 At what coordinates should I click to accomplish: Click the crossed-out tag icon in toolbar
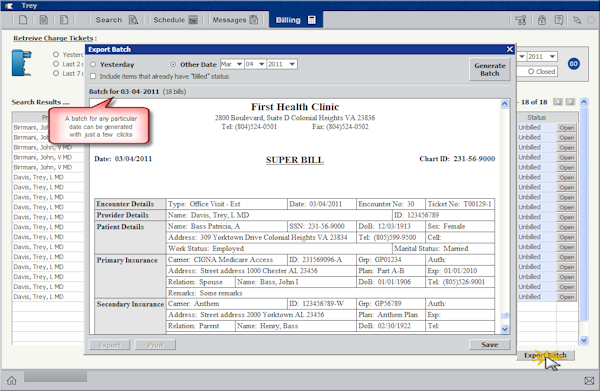577,20
